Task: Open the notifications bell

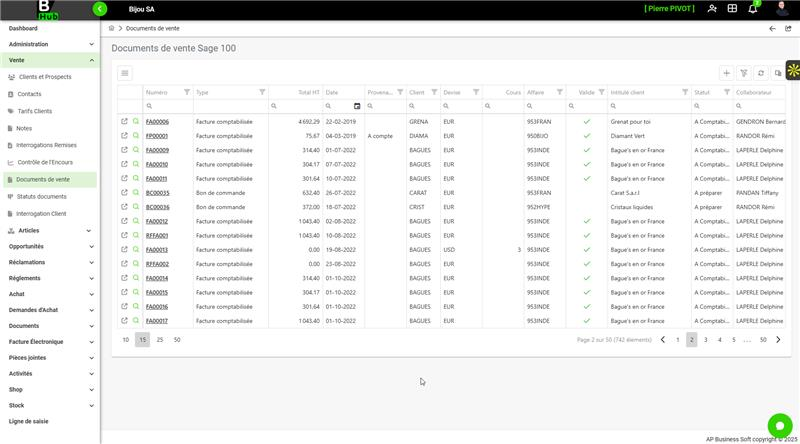Action: [753, 9]
